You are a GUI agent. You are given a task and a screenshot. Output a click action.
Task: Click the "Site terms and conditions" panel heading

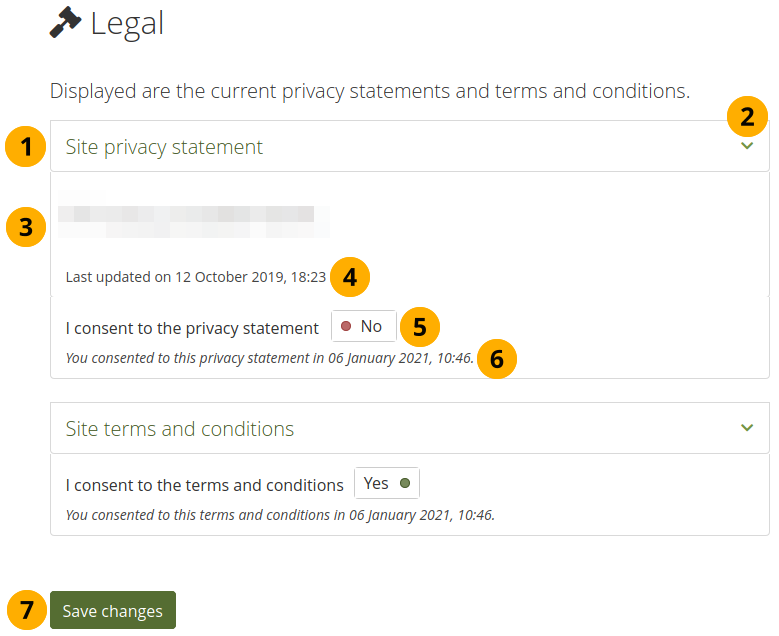coord(180,429)
